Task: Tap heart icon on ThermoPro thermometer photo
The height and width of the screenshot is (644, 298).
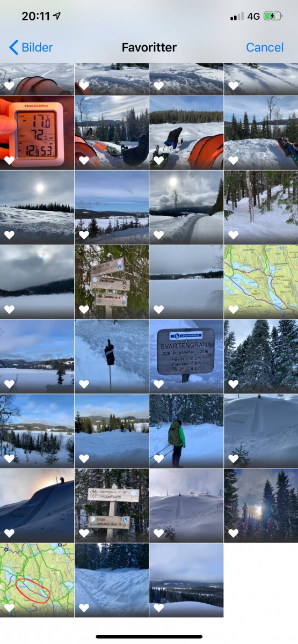Action: tap(9, 160)
